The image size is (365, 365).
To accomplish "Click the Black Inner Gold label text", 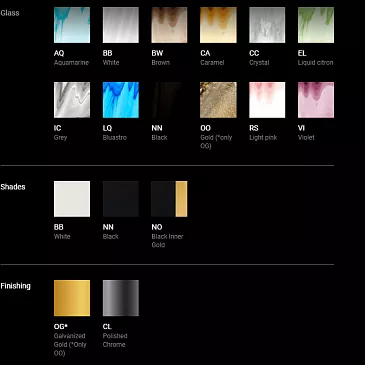I will 167,241.
